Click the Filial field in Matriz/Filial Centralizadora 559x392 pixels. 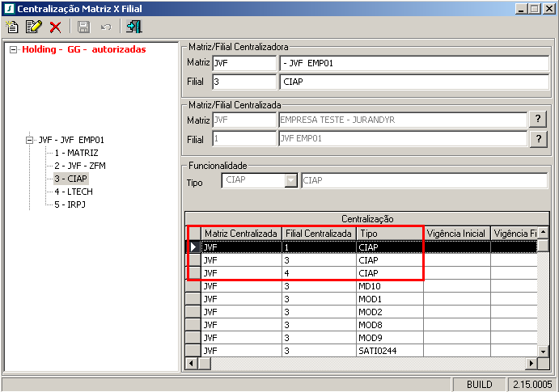click(x=244, y=82)
